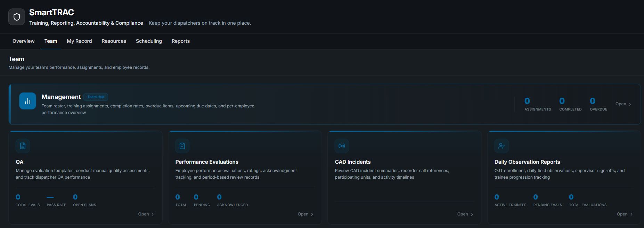Click the PENDING stat in Performance Evaluations
This screenshot has width=644, height=228.
pyautogui.click(x=202, y=200)
